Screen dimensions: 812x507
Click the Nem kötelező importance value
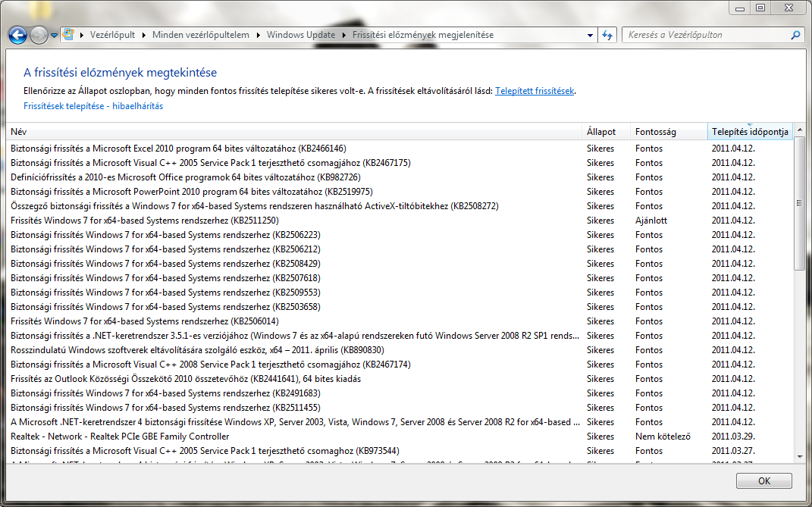pos(663,437)
